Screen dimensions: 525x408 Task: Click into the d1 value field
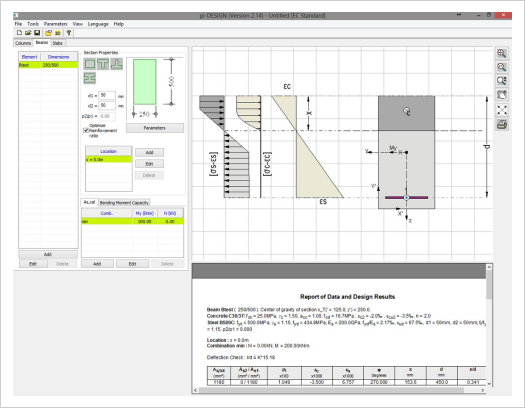tap(107, 95)
